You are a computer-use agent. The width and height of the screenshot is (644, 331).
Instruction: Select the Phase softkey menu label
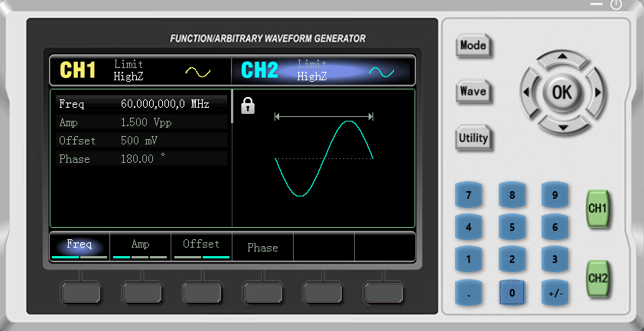point(262,248)
